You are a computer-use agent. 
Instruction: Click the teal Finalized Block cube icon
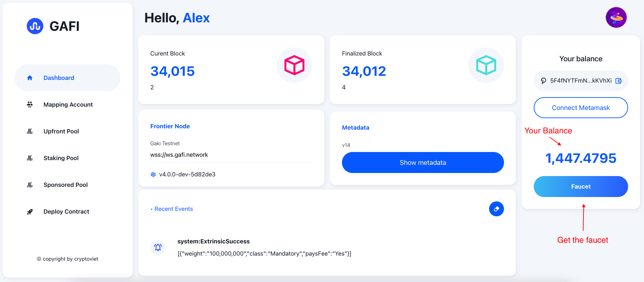[486, 65]
